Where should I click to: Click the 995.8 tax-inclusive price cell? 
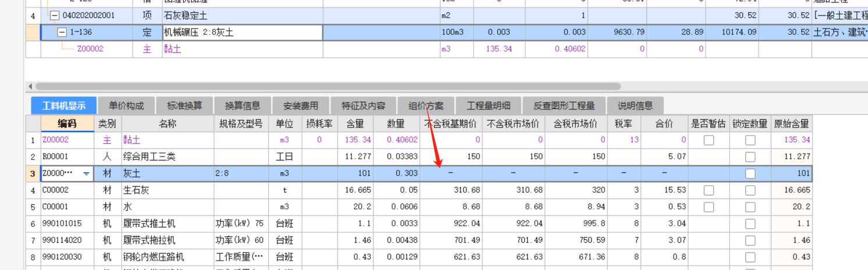pos(576,223)
